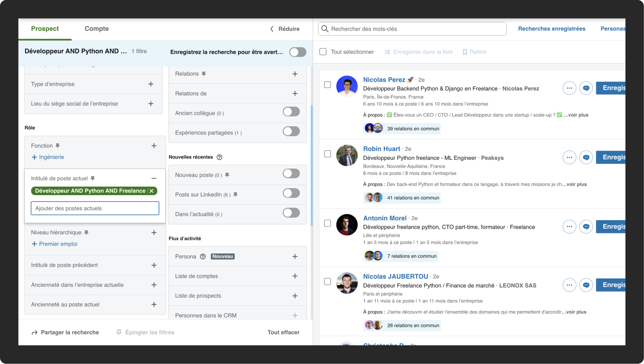Click pin icon next to Nouveau poste

227,175
